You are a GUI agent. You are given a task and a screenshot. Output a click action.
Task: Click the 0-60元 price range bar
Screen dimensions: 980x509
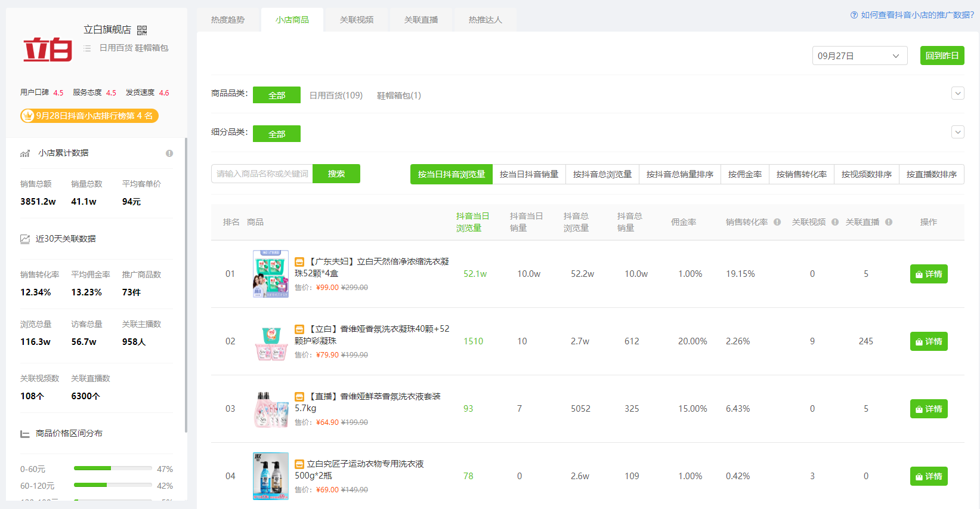tap(113, 468)
